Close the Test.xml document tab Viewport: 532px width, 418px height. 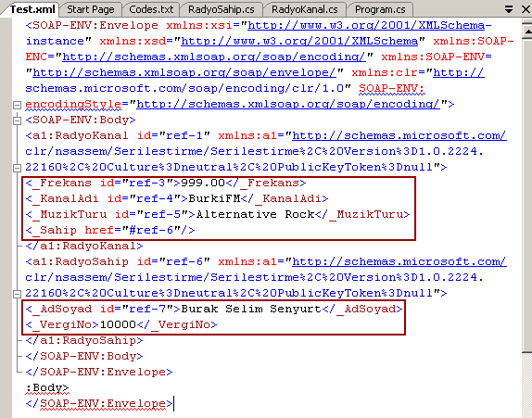coord(526,9)
